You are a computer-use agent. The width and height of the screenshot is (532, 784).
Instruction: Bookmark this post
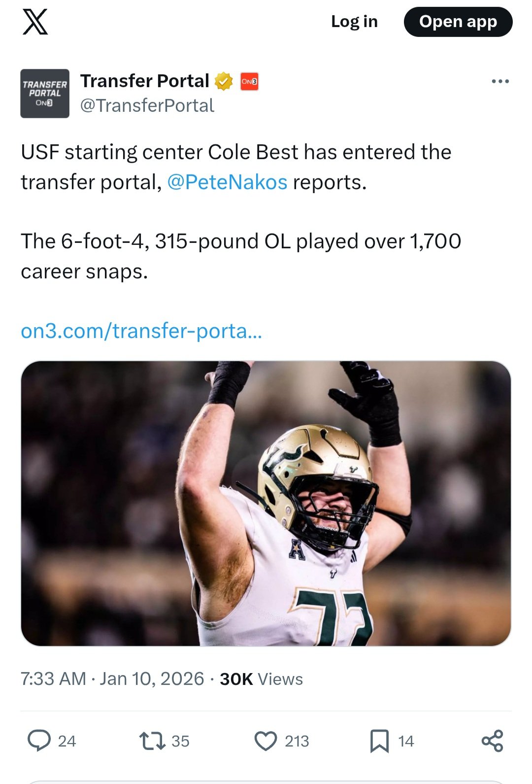pyautogui.click(x=379, y=741)
